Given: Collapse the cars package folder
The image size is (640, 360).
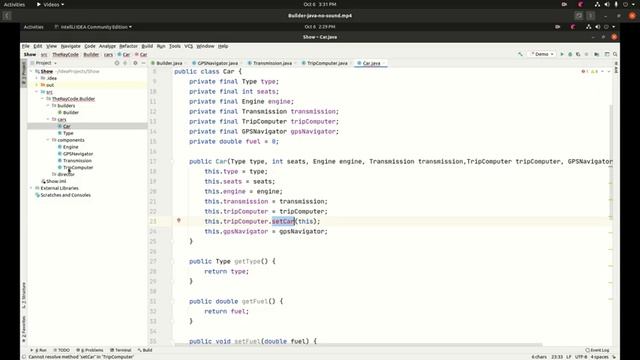Looking at the screenshot, I should point(48,119).
